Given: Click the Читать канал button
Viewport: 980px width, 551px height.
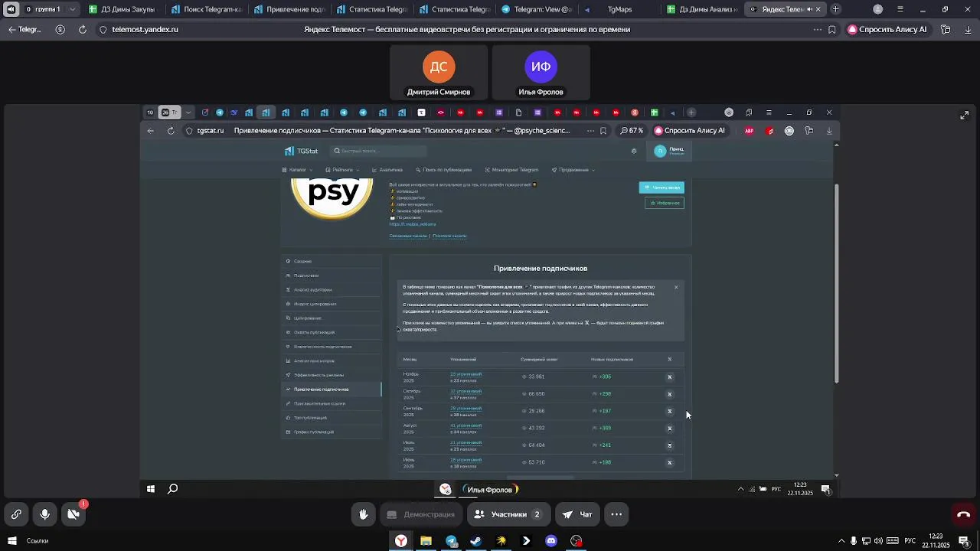Looking at the screenshot, I should [x=661, y=187].
